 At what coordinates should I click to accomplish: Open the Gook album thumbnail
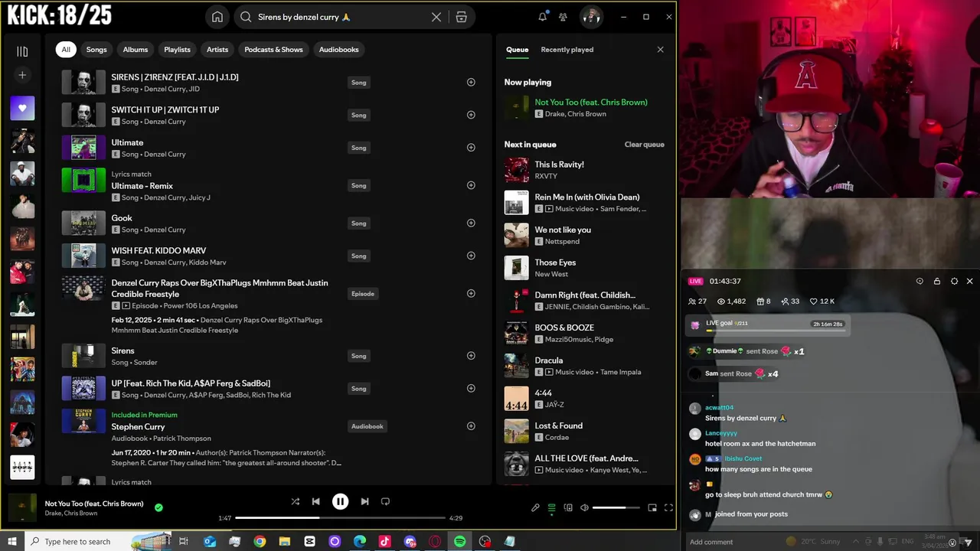[83, 223]
